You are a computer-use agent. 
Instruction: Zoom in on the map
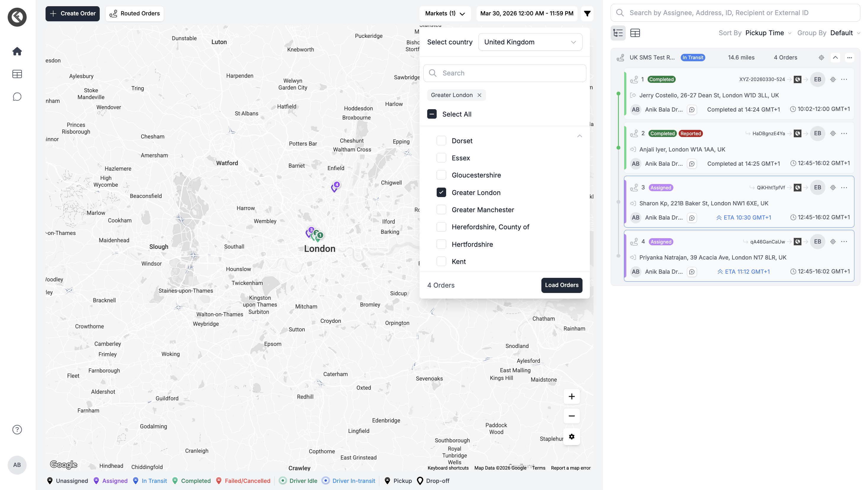point(572,397)
